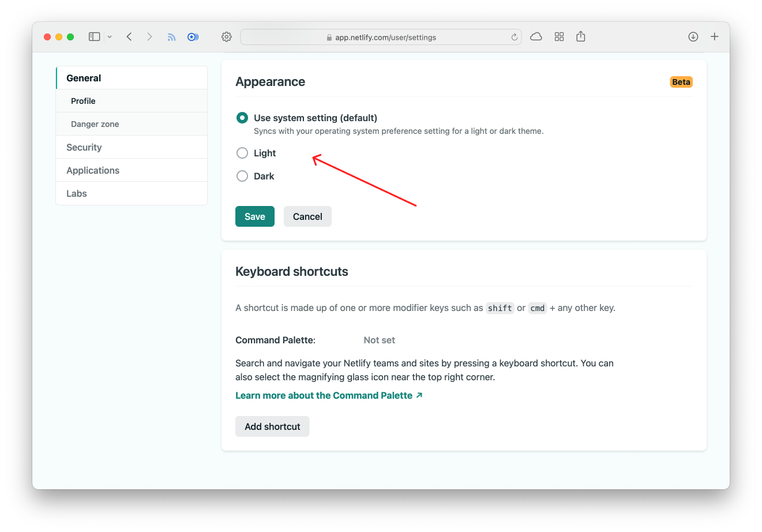The image size is (762, 532).
Task: Go to the Profile subsection
Action: pyautogui.click(x=132, y=101)
